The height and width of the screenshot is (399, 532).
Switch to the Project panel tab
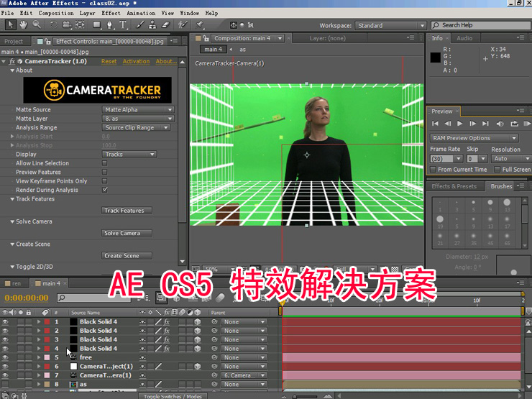click(x=14, y=41)
